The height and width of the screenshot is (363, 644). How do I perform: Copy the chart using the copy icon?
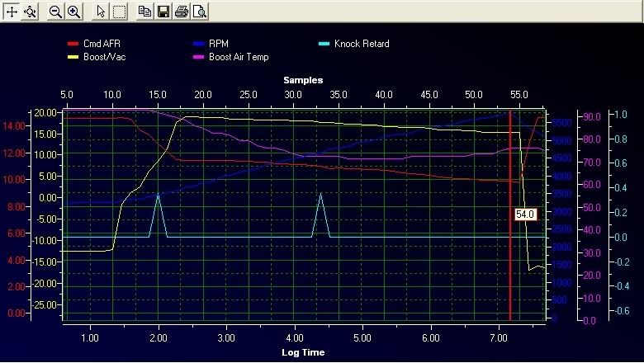point(144,12)
